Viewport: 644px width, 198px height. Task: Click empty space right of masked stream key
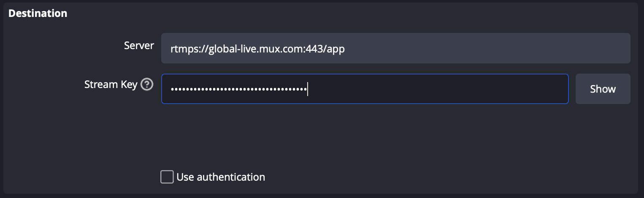(439, 89)
